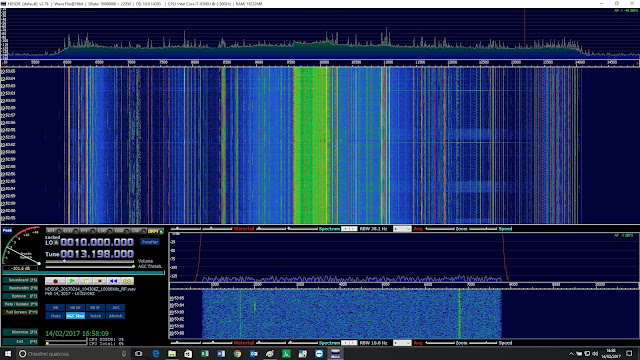Click the lower display Speed slider
Screen dimensions: 640x360
(x=483, y=343)
